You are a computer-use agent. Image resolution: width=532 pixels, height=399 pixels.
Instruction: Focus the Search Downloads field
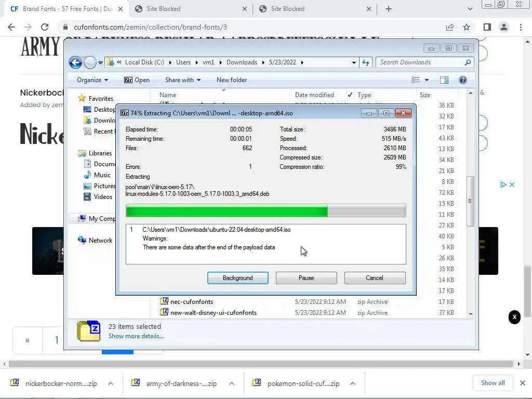pos(421,62)
